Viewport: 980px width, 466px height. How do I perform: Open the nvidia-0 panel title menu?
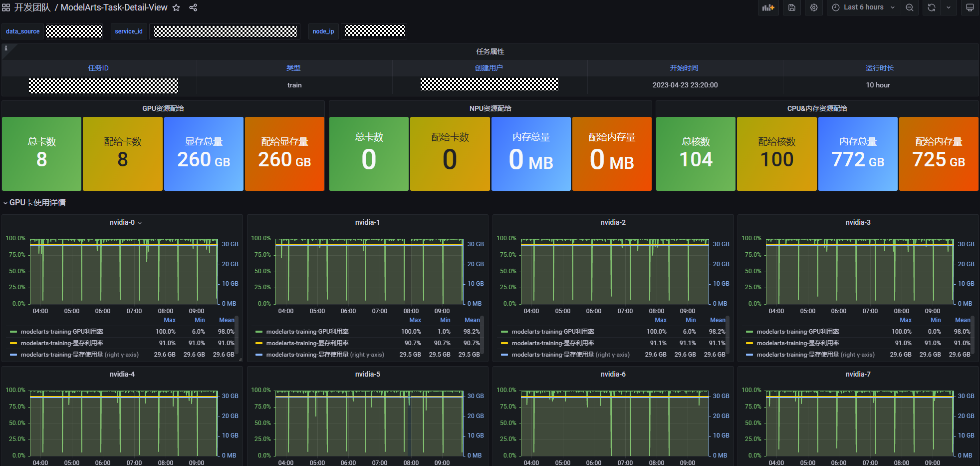tap(122, 222)
